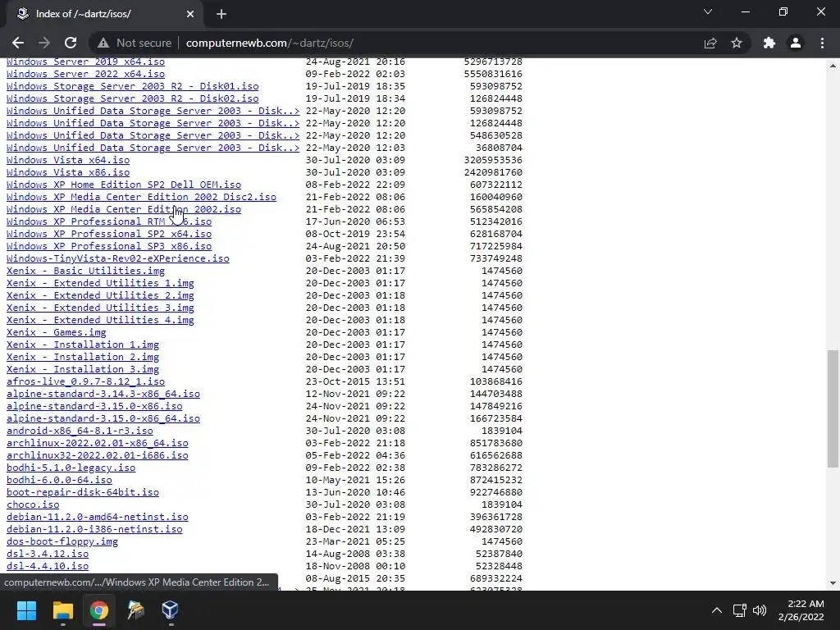Download archlinux32-2022.02.01-i686.iso
This screenshot has width=840, height=630.
[x=98, y=456]
